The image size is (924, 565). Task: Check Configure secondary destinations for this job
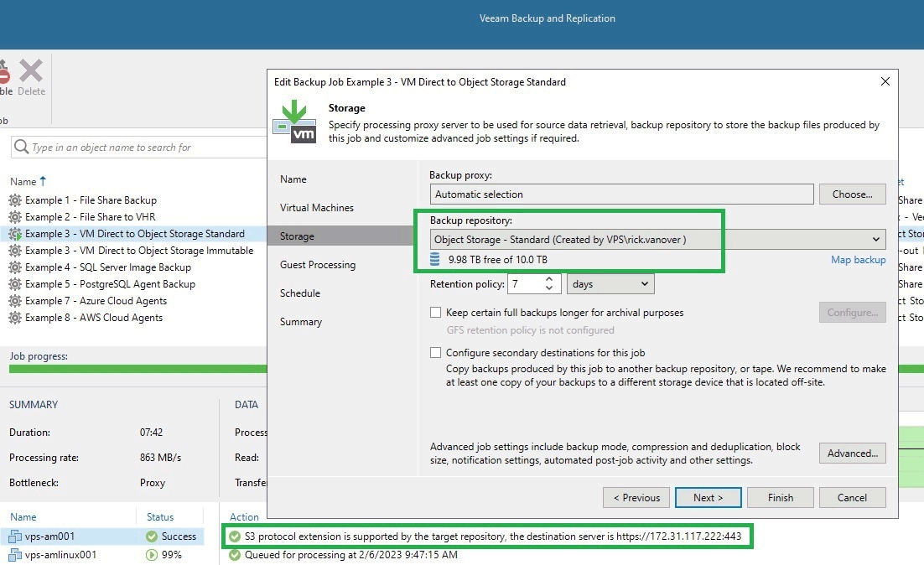click(435, 353)
